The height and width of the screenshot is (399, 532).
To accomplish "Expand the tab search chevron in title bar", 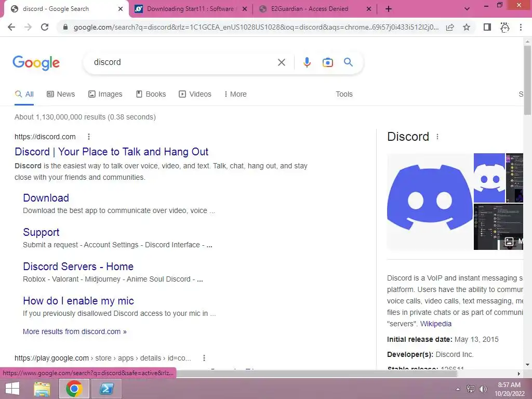I will click(467, 9).
